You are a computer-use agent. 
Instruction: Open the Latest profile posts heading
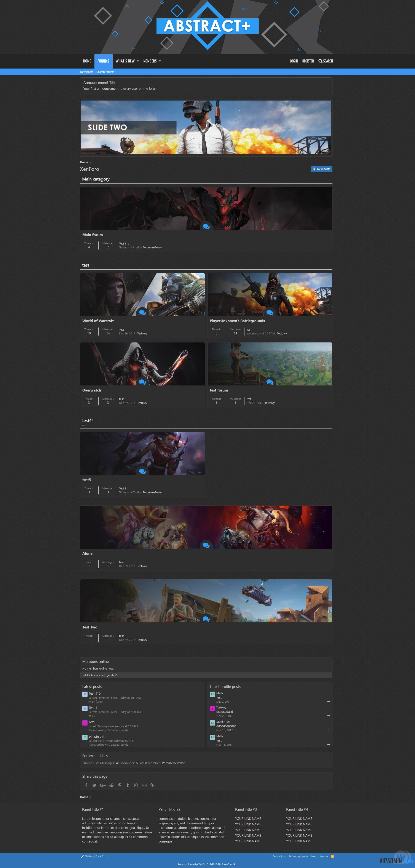225,686
